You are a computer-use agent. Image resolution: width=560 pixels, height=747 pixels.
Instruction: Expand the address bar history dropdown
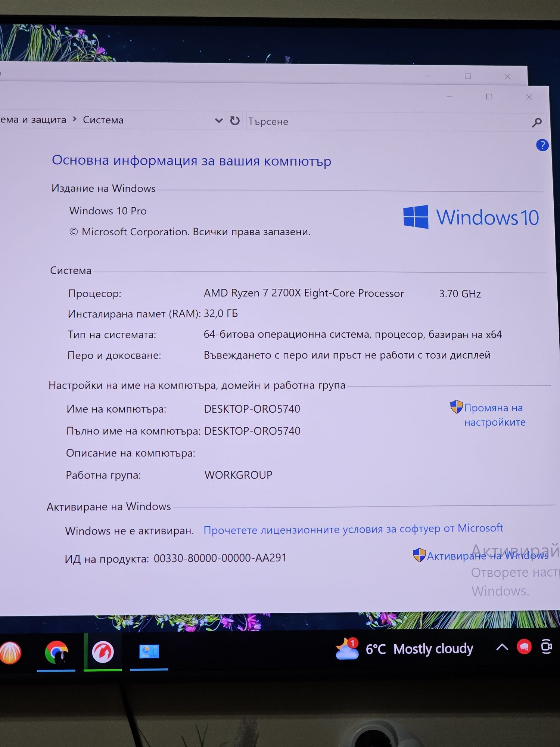(x=219, y=120)
